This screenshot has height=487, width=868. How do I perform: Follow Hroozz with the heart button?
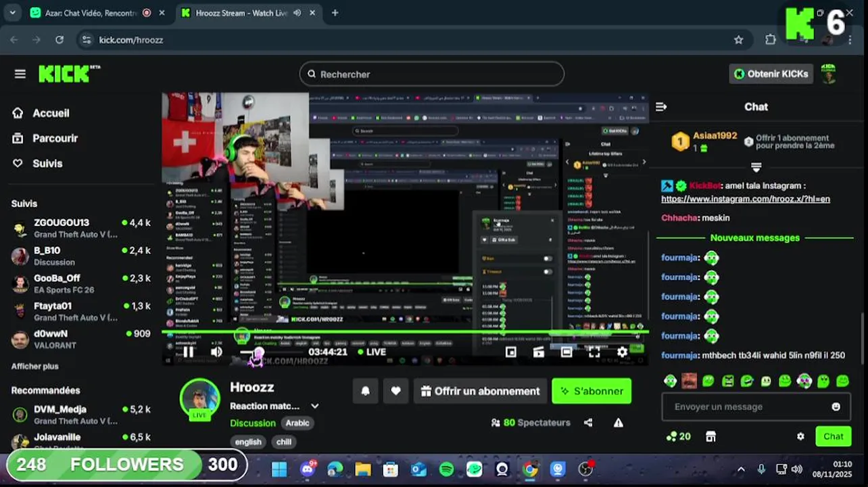click(x=395, y=391)
